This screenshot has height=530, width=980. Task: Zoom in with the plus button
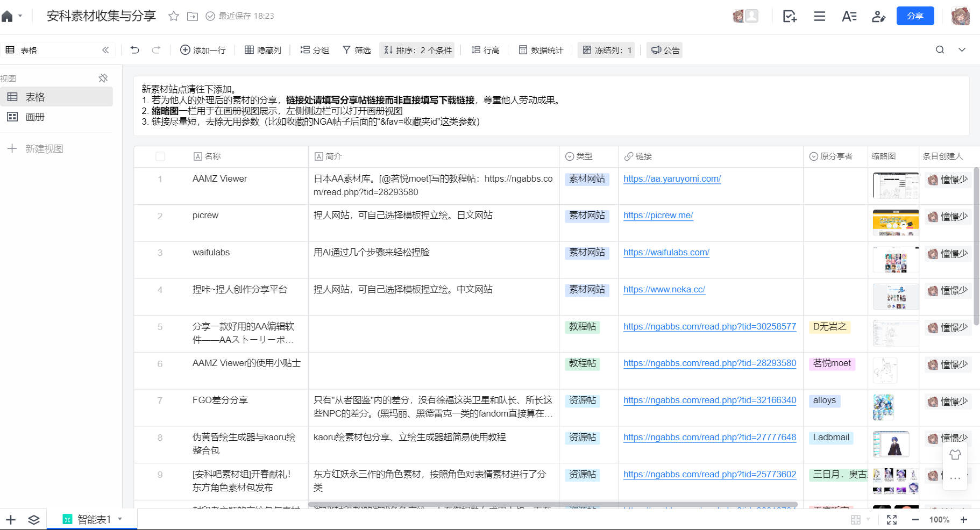point(963,520)
